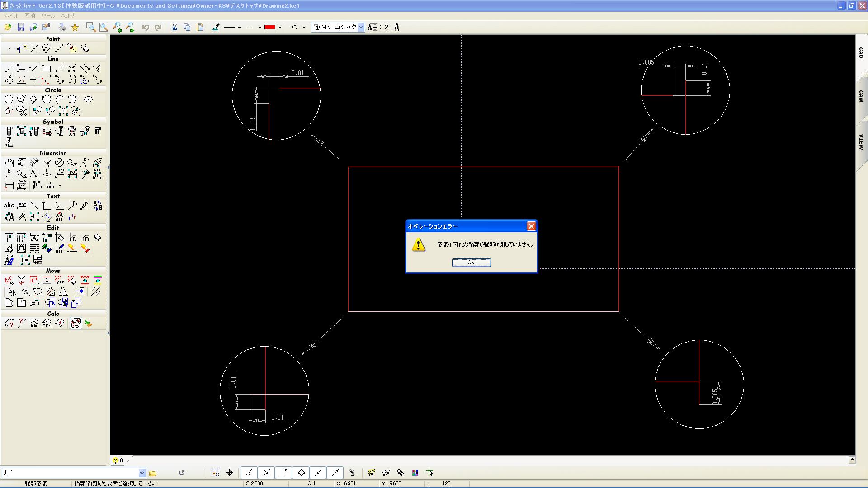Click the pen color picker icon
Screen dimensions: 868x488
(216, 28)
